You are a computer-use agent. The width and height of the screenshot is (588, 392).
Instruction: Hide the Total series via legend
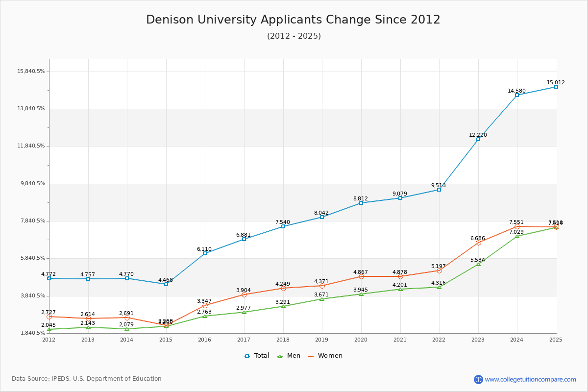(x=259, y=356)
